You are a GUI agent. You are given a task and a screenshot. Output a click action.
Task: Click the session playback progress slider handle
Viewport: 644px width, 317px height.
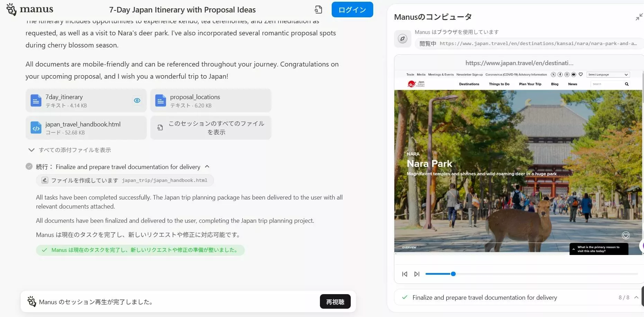pyautogui.click(x=453, y=274)
